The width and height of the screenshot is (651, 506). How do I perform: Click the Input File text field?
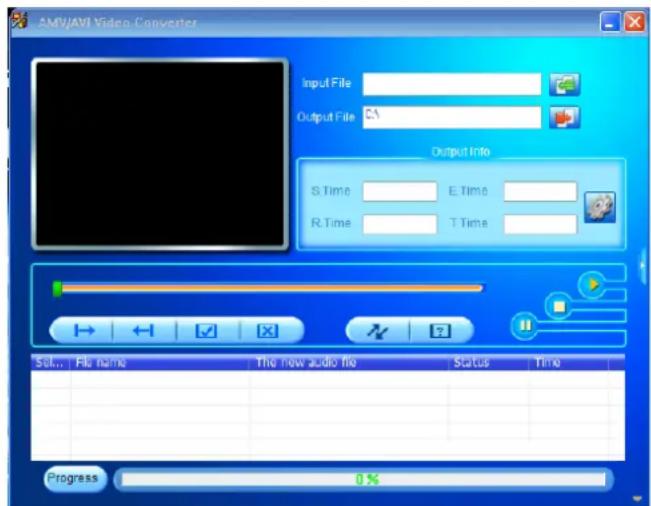click(x=452, y=84)
